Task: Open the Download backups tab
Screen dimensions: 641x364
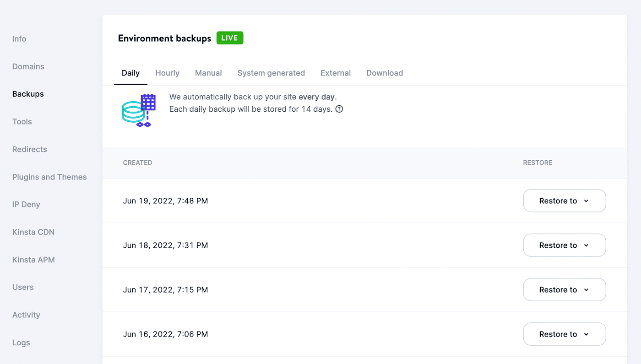Action: point(384,73)
